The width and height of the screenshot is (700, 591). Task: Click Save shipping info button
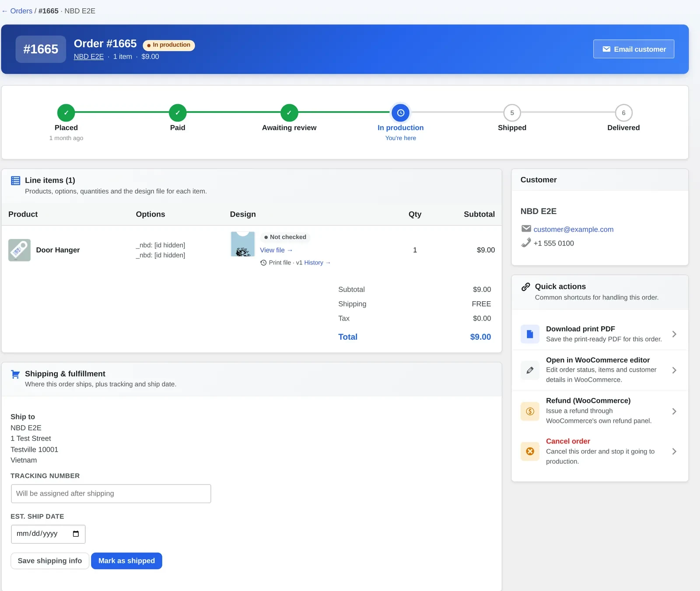pos(50,561)
